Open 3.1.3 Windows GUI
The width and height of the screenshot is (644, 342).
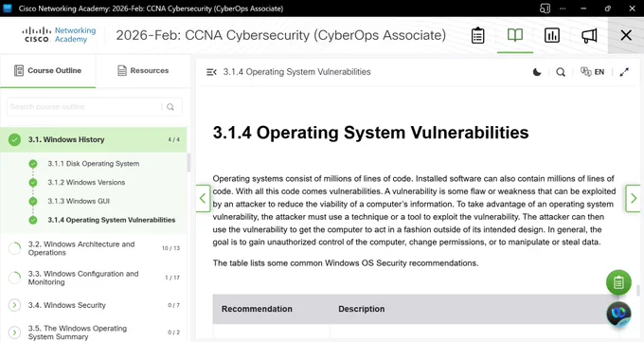click(x=79, y=201)
